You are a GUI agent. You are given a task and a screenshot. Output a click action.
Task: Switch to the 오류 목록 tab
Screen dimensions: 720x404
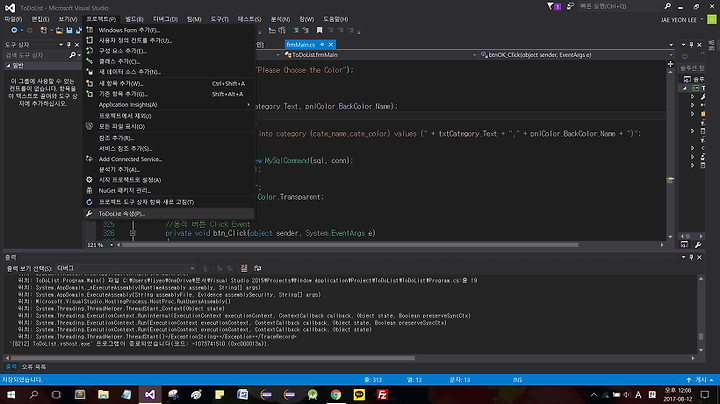point(34,367)
